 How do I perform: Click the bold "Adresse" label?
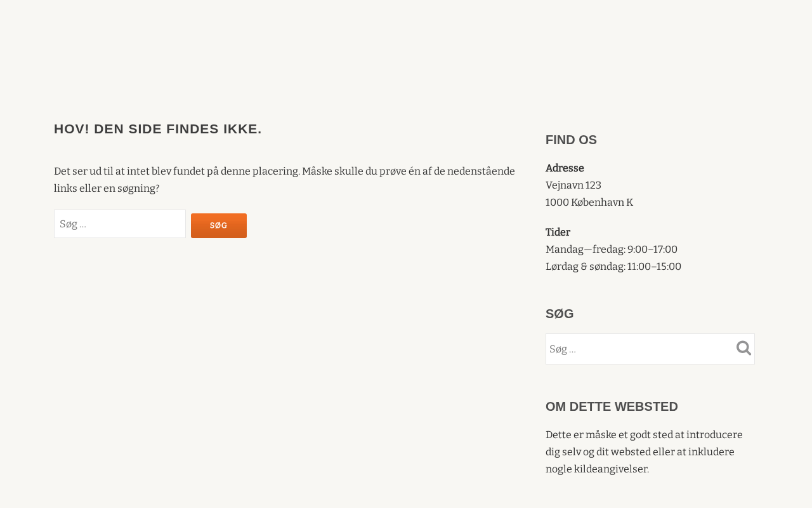(x=565, y=168)
